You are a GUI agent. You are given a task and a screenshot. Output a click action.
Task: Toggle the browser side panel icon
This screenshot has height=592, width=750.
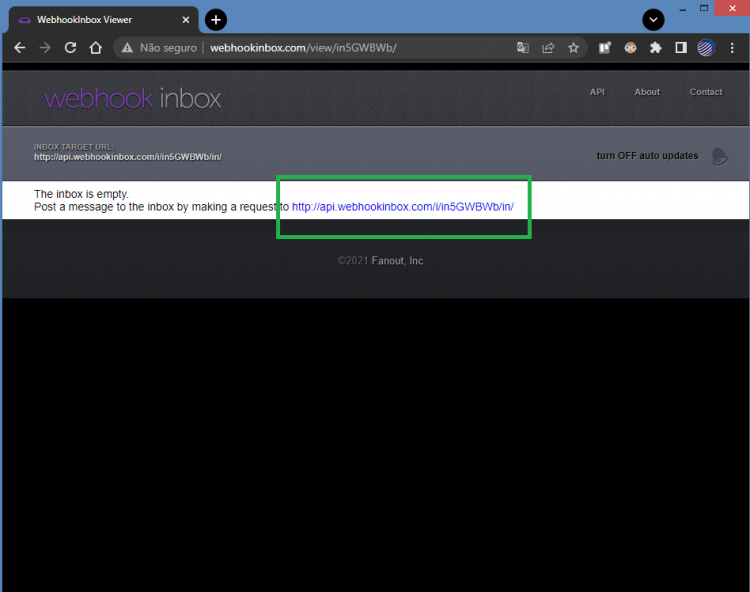tap(681, 48)
